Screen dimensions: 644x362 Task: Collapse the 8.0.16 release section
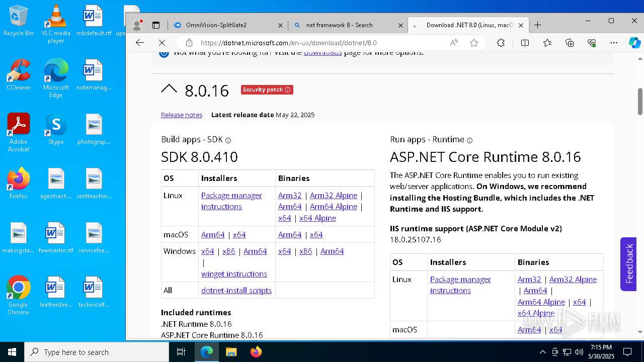tap(169, 89)
